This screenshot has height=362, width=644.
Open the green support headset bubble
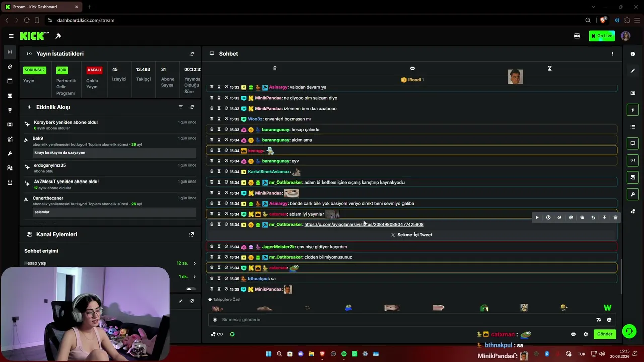[629, 331]
